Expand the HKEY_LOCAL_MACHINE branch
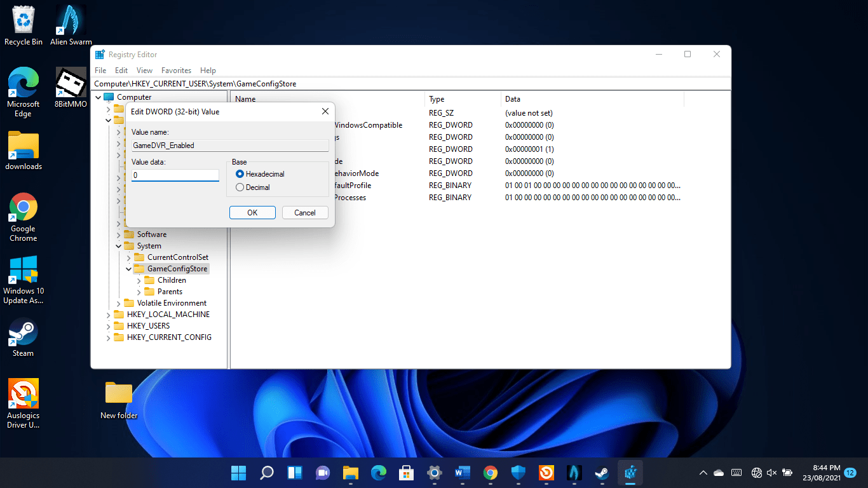Viewport: 868px width, 488px height. coord(108,314)
